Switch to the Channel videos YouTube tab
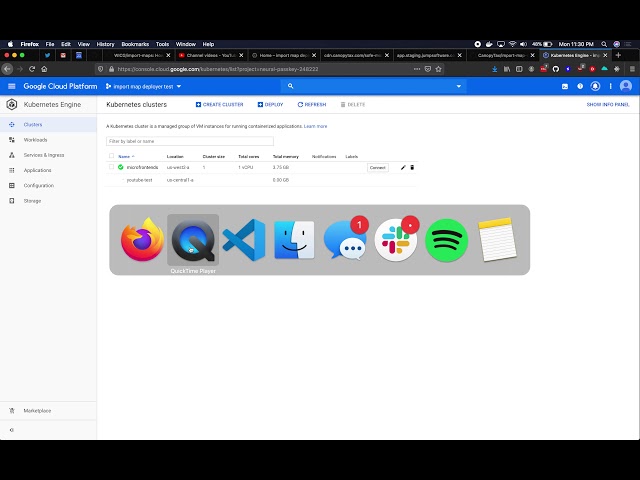Viewport: 640px width, 480px height. (211, 55)
